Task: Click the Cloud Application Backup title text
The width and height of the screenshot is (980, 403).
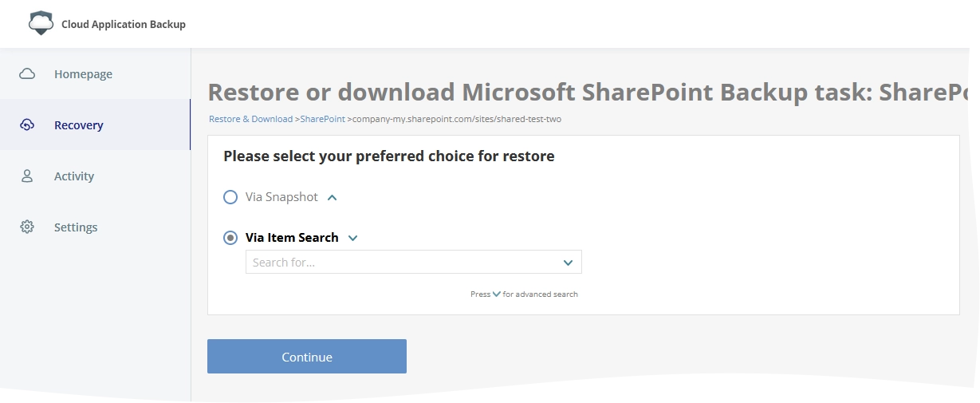Action: (x=124, y=24)
